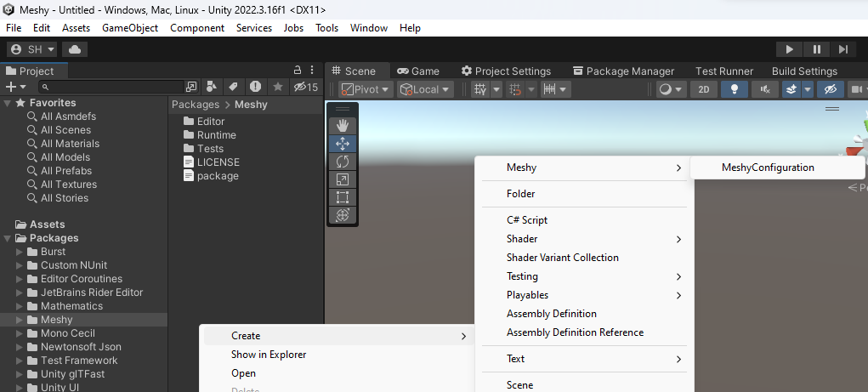This screenshot has height=392, width=868.
Task: Open the Build Settings tab
Action: [x=804, y=71]
